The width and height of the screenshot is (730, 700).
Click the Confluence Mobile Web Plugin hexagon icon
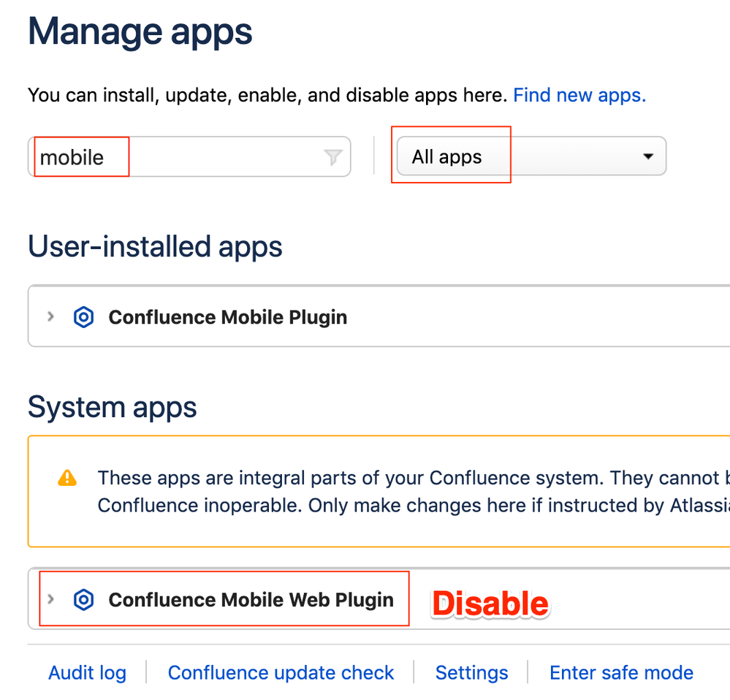[83, 599]
